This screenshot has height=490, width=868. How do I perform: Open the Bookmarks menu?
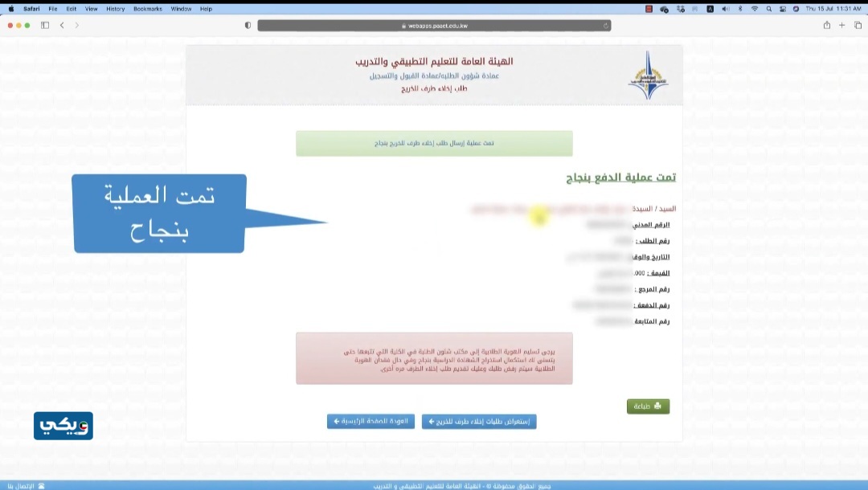point(148,9)
